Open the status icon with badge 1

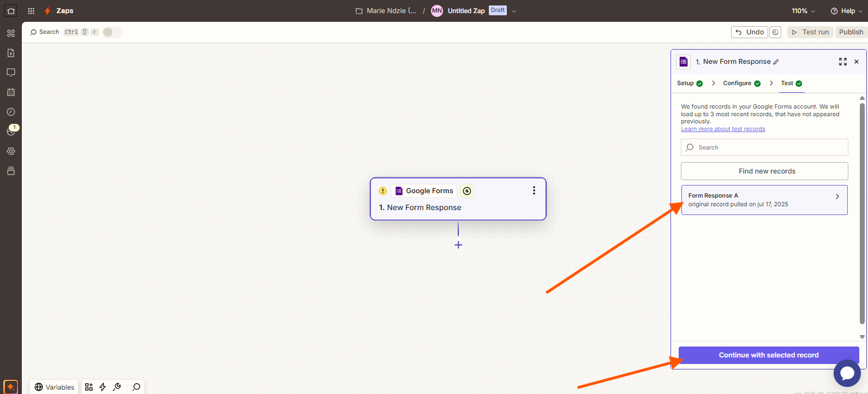11,131
